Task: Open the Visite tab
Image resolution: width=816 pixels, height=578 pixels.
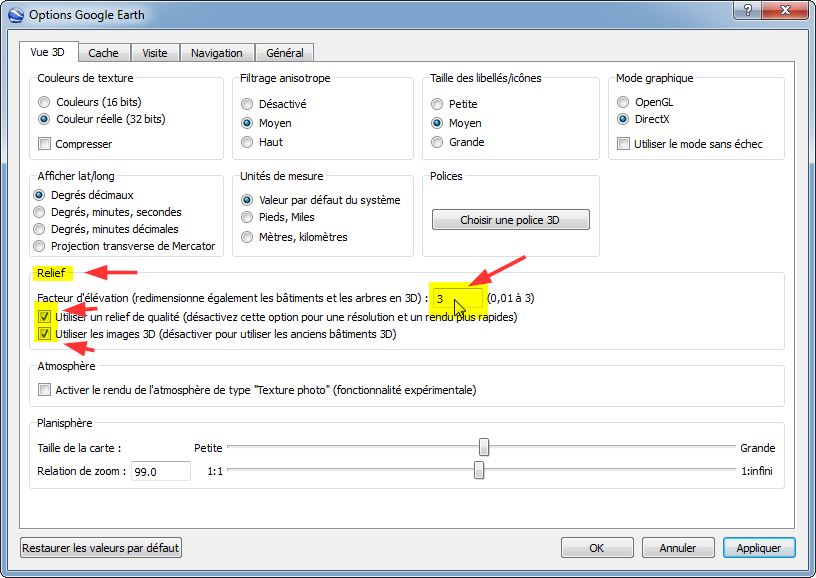Action: tap(155, 53)
